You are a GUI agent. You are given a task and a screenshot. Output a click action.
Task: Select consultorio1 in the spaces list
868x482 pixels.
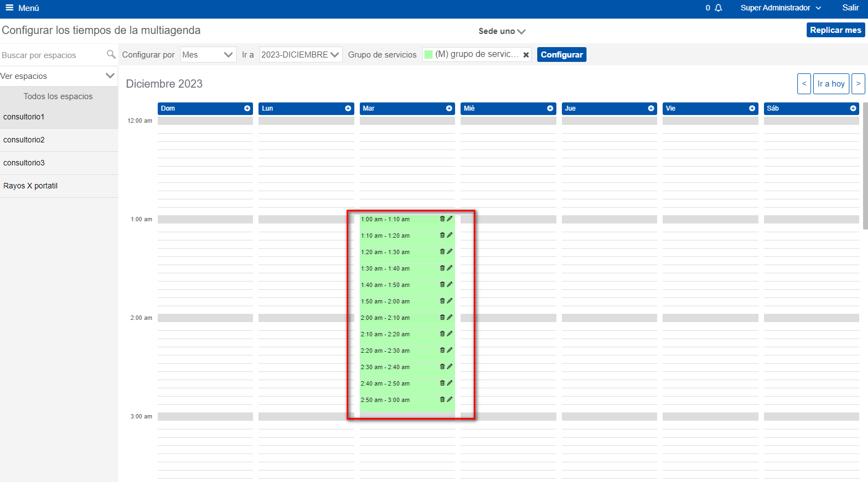pos(59,117)
